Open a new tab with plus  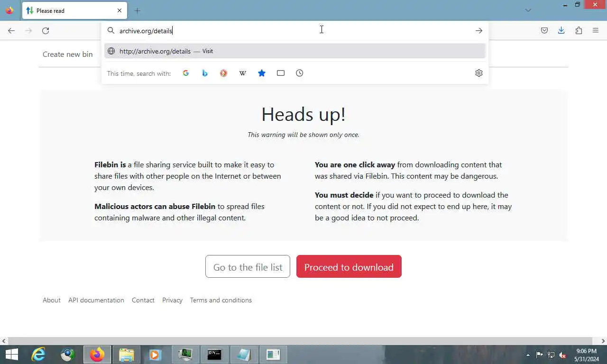tap(138, 10)
